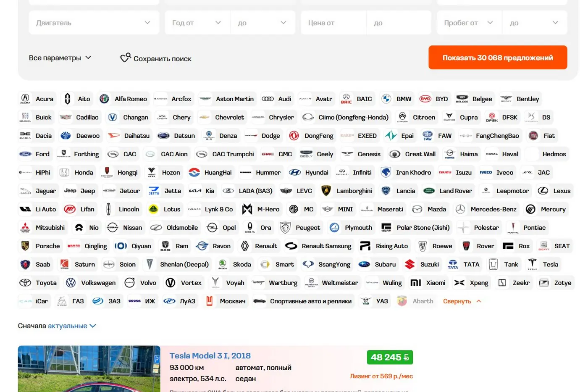Viewport: 588px width, 392px height.
Task: Click the Alfa Romeo logo icon
Action: [x=104, y=99]
